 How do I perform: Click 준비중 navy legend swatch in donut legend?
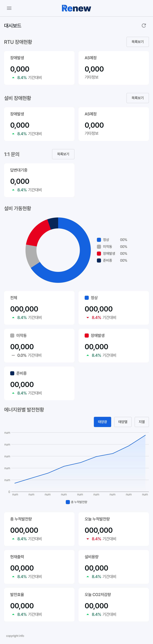99,260
